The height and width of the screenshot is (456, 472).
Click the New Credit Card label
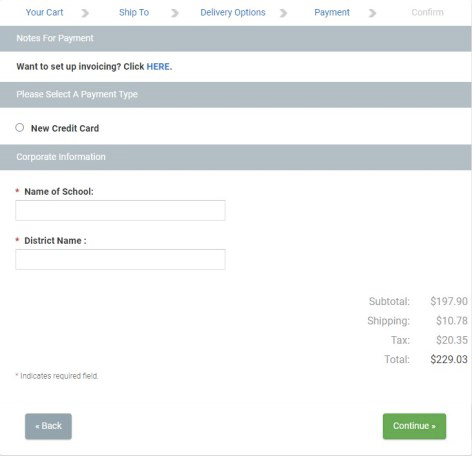pos(65,128)
